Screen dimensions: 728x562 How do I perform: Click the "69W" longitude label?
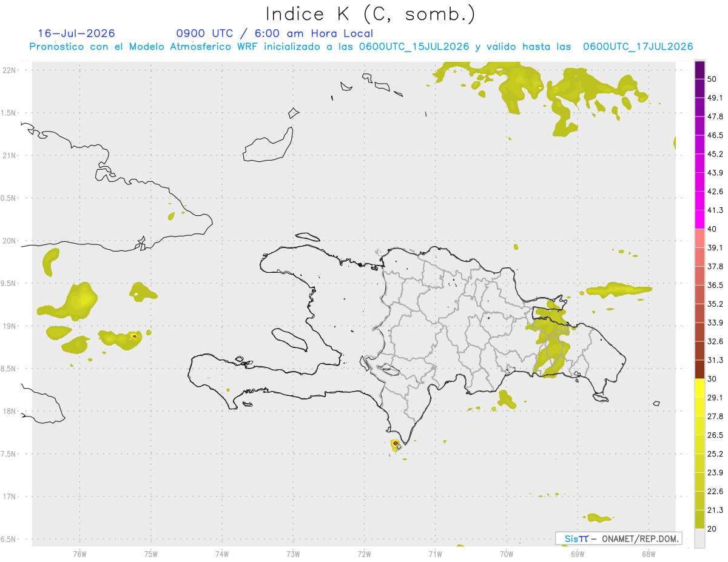click(x=577, y=553)
